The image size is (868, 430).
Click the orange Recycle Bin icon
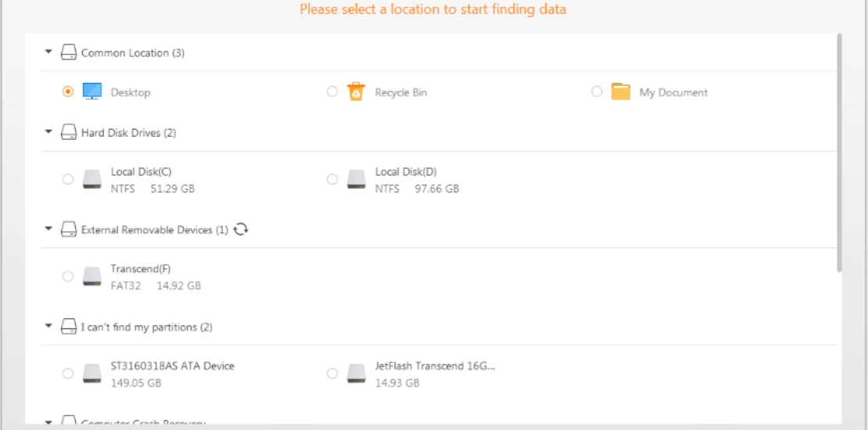point(356,91)
